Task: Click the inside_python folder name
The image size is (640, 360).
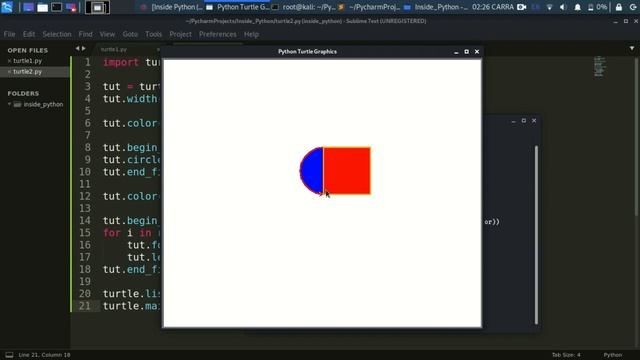Action: [x=43, y=104]
